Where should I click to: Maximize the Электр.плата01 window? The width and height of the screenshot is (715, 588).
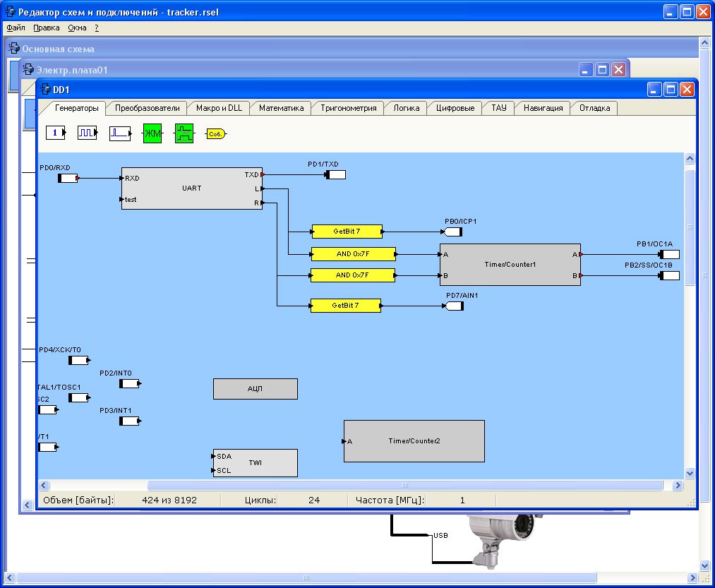coord(602,70)
